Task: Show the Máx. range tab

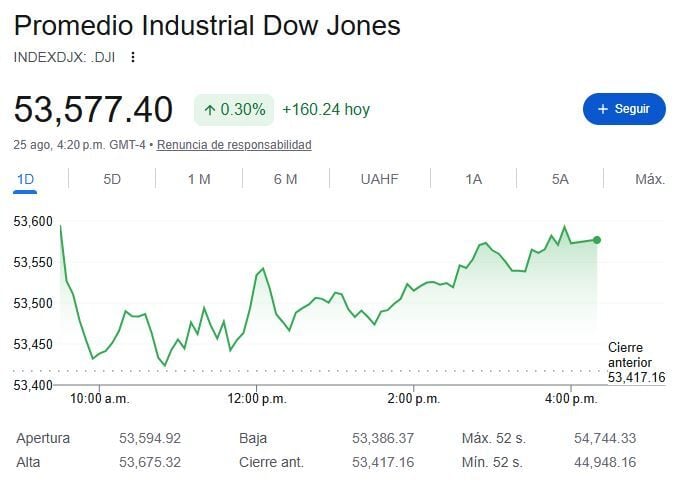Action: point(650,179)
